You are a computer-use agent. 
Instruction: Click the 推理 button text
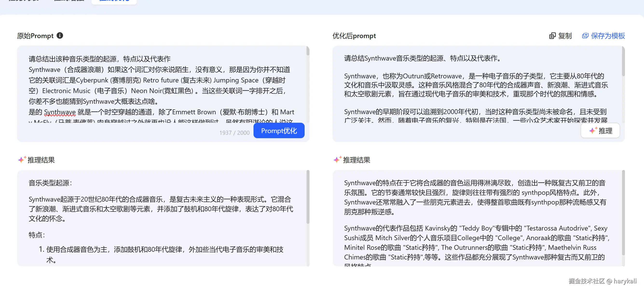[605, 130]
